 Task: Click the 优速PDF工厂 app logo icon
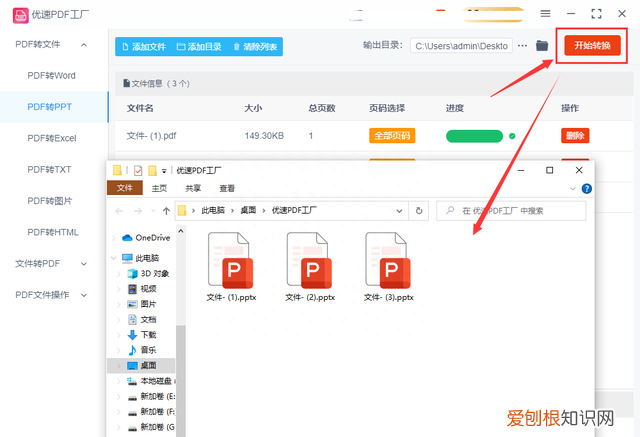pyautogui.click(x=20, y=16)
